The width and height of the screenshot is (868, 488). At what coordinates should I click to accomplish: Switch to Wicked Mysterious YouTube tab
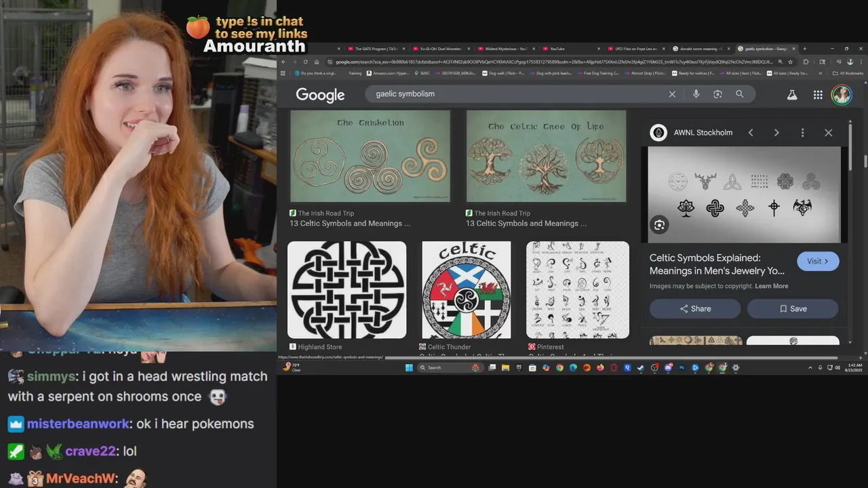coord(506,49)
